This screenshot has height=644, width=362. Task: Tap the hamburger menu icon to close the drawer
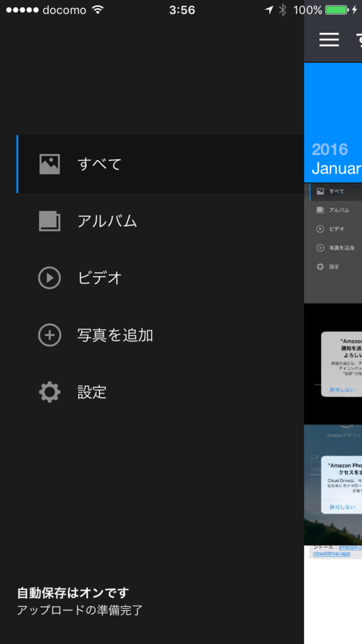click(x=329, y=40)
